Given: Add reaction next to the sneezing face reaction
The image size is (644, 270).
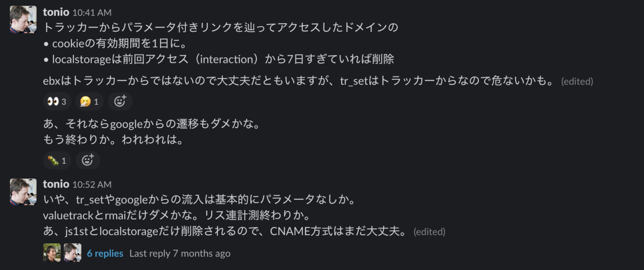Looking at the screenshot, I should point(120,102).
